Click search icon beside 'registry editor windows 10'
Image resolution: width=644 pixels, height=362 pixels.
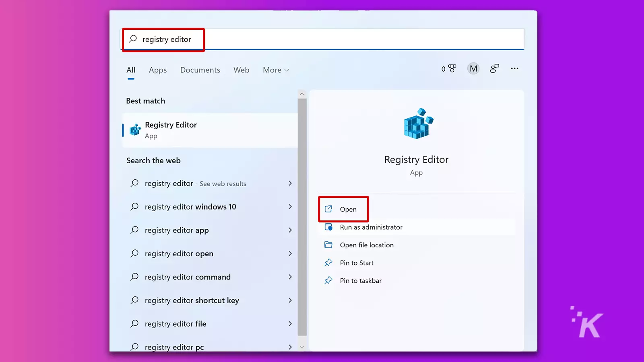(134, 206)
